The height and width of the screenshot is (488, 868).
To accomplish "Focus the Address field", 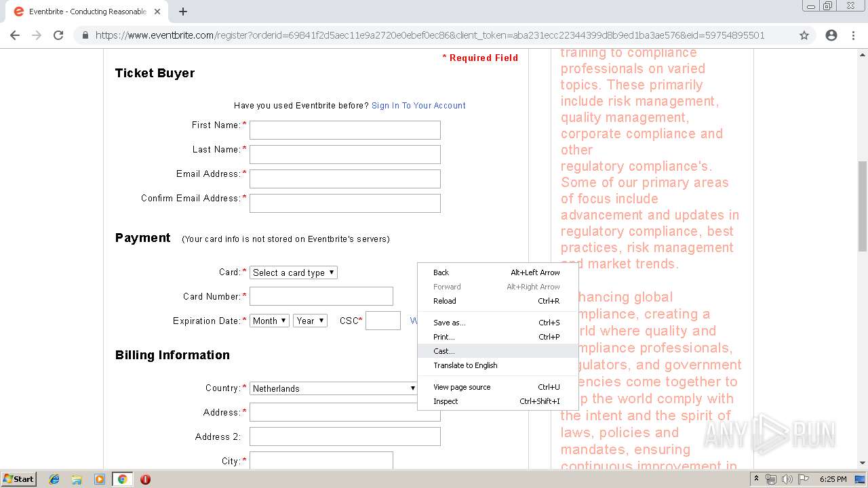I will click(x=345, y=412).
